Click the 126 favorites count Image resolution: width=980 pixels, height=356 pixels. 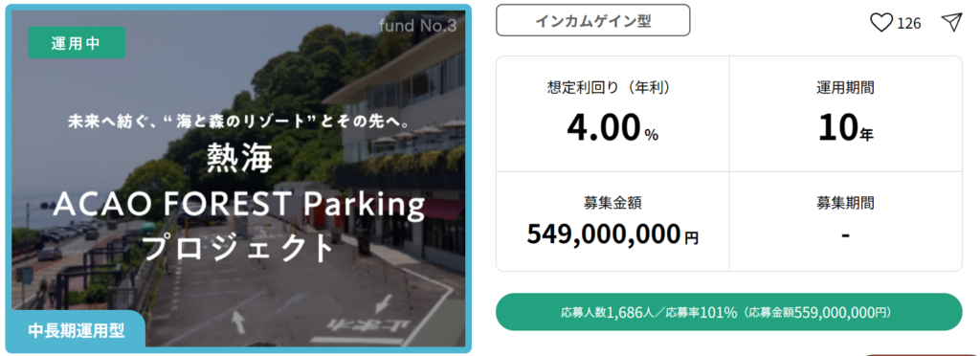909,24
